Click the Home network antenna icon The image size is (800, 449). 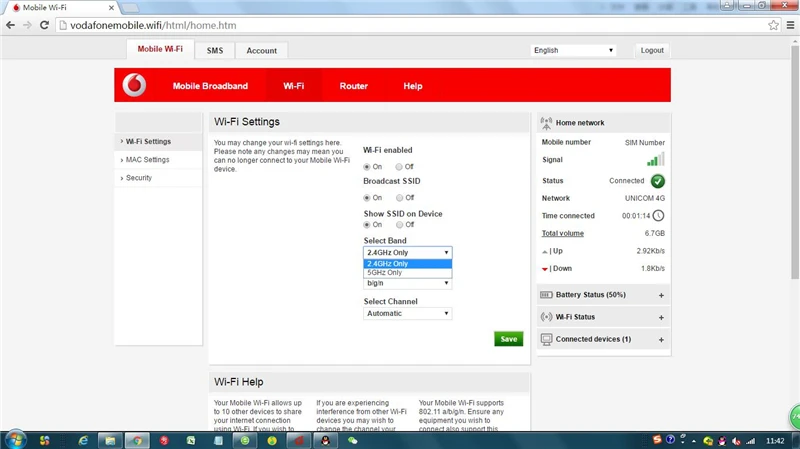coord(546,123)
